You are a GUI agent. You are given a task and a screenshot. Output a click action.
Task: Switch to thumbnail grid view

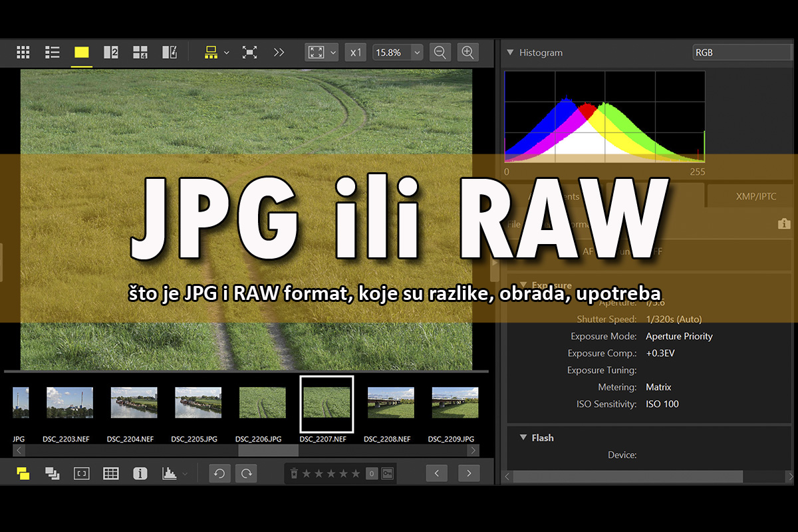pyautogui.click(x=23, y=52)
